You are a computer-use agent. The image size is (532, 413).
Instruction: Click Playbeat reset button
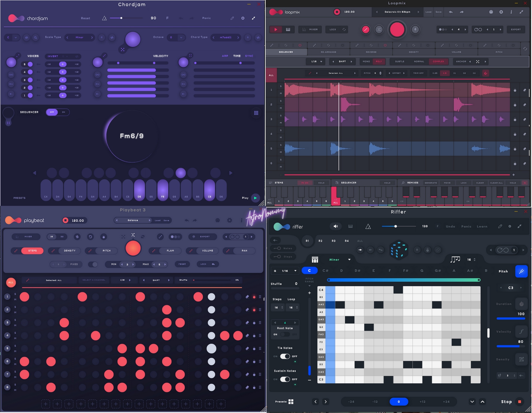pyautogui.click(x=182, y=264)
